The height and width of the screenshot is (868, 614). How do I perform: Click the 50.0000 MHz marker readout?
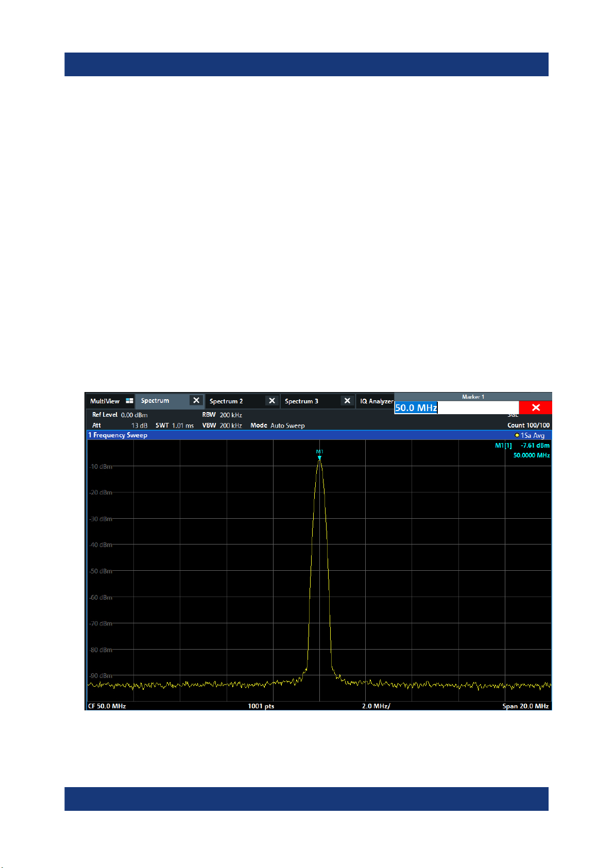click(x=532, y=455)
